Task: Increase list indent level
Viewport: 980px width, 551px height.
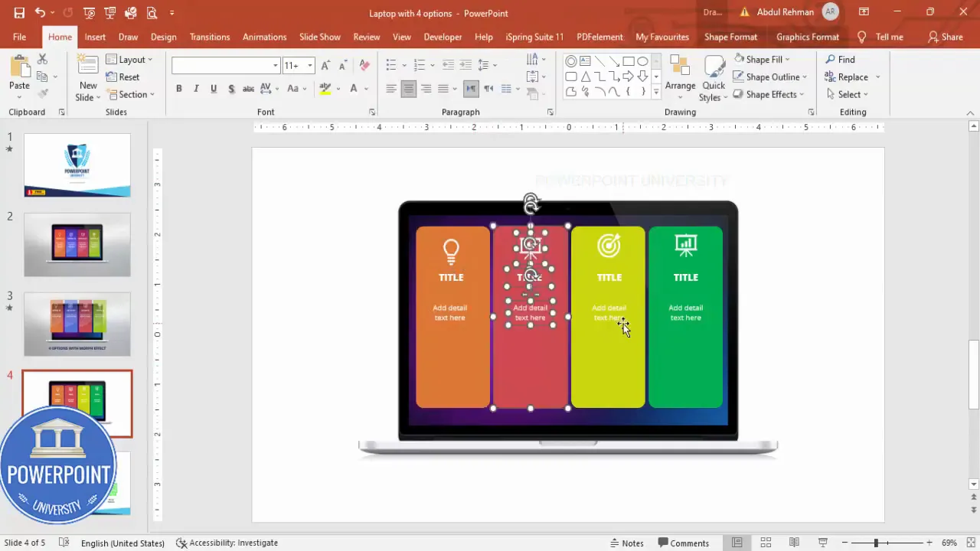Action: click(465, 65)
